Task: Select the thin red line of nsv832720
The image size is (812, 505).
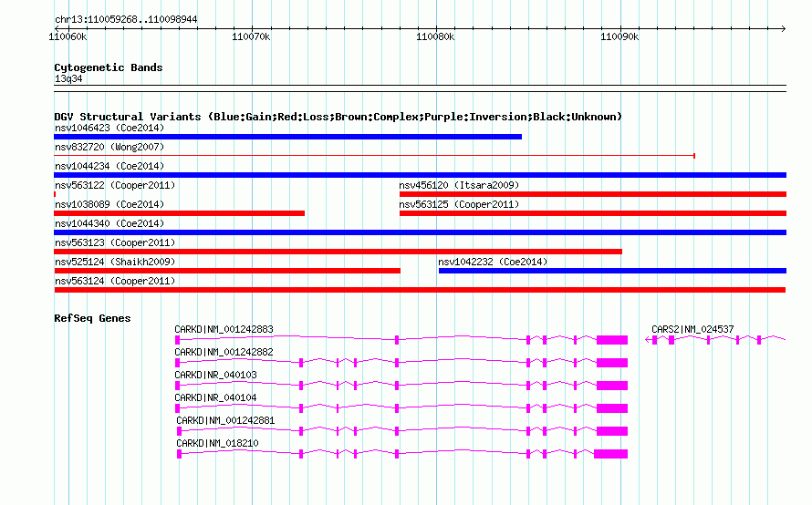Action: pyautogui.click(x=374, y=156)
